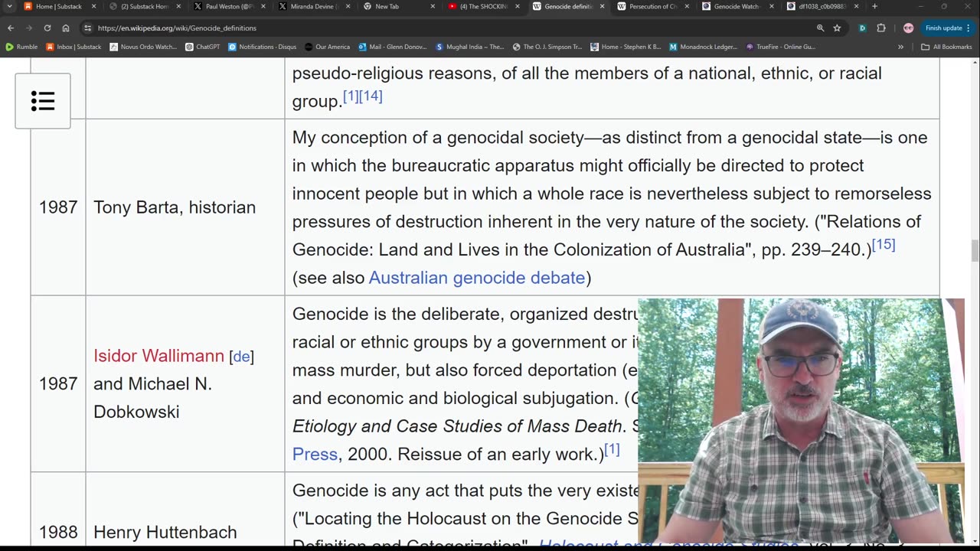Screen dimensions: 980x551
Task: Open the Isidor Wallimann red link
Action: coord(158,356)
